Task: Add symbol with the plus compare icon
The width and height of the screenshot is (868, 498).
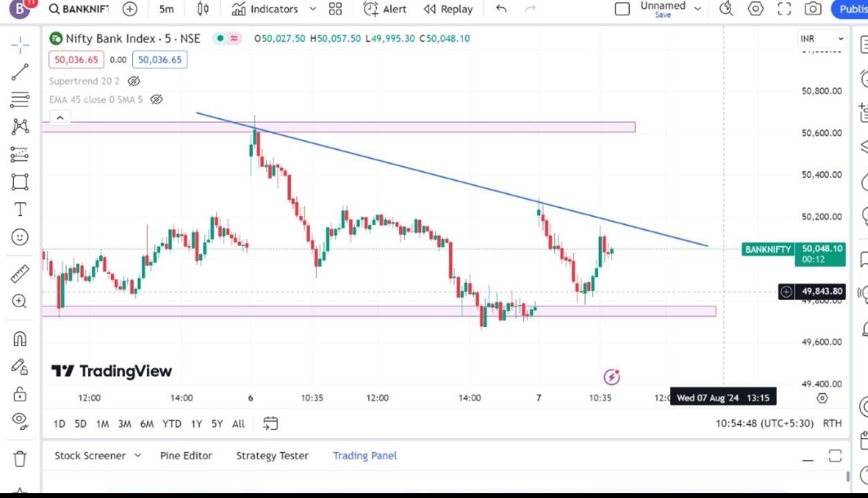Action: 130,9
